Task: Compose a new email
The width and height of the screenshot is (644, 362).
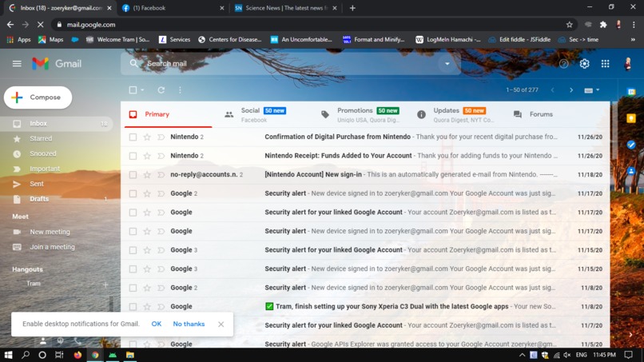Action: (x=38, y=97)
